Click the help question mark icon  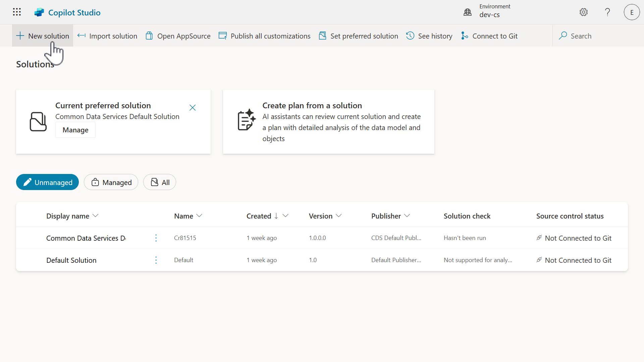(607, 12)
